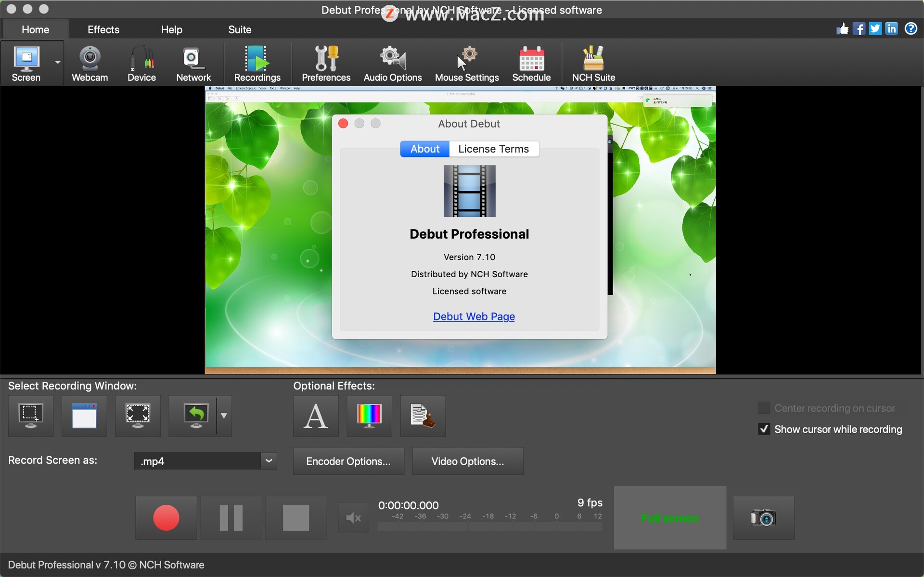The height and width of the screenshot is (577, 924).
Task: Click the thumbs-up like icon
Action: [843, 29]
